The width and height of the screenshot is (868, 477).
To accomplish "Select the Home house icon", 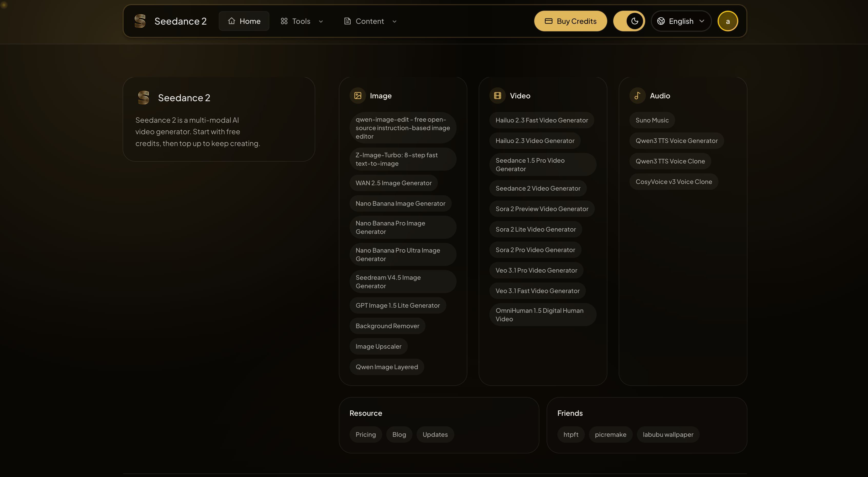I will coord(231,21).
